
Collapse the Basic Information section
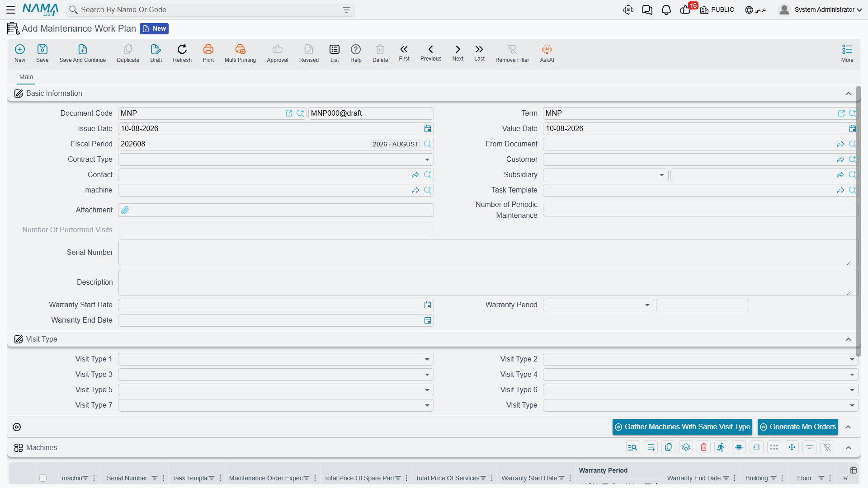pos(849,94)
